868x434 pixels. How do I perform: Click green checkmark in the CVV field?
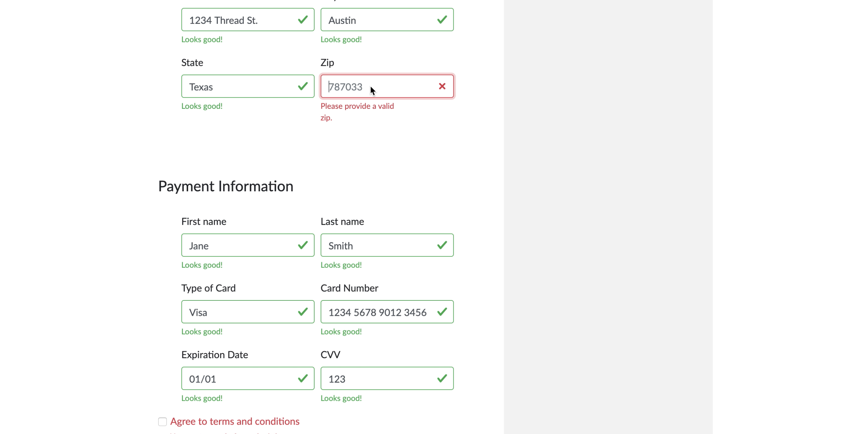442,378
